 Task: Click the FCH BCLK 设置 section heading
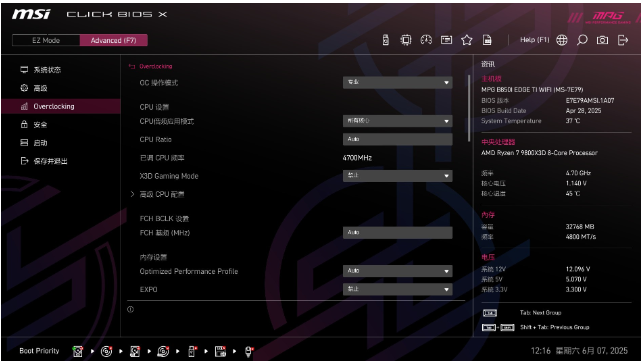(x=164, y=218)
